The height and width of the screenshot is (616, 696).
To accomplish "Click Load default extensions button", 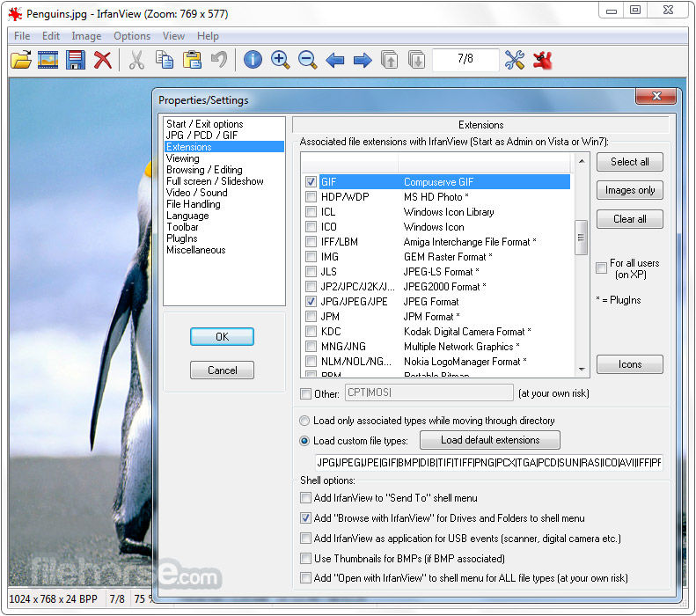I will [x=489, y=440].
